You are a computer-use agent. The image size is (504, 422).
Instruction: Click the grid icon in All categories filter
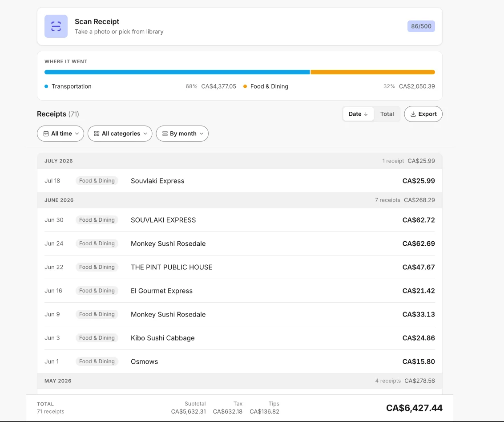(x=97, y=134)
